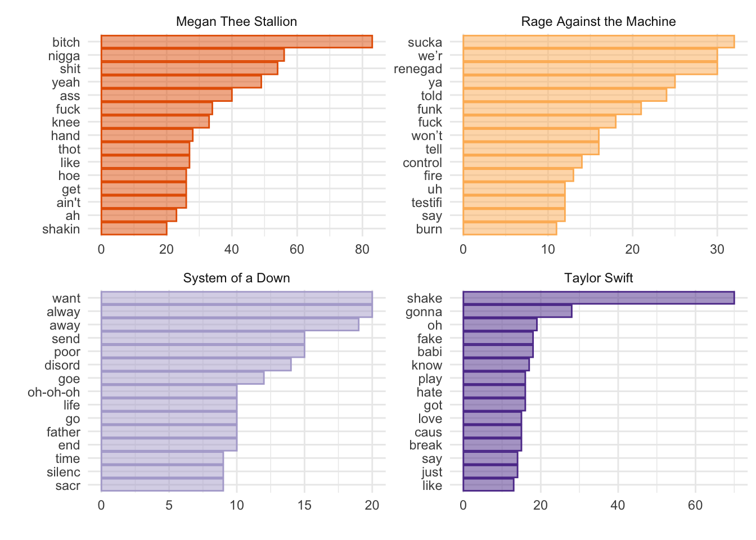Click the "Megan Thee Stallion" panel title
Viewport: 756px width, 540px height.
tap(236, 21)
